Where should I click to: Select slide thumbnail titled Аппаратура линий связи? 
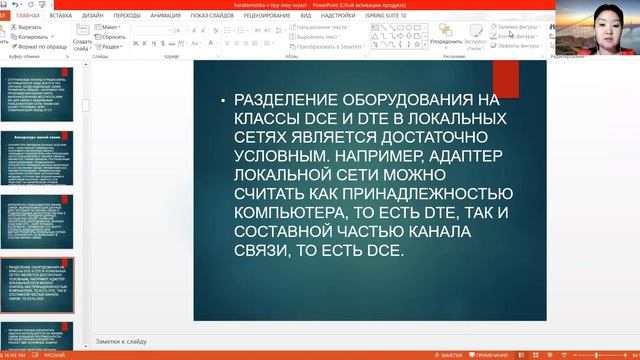(x=37, y=158)
